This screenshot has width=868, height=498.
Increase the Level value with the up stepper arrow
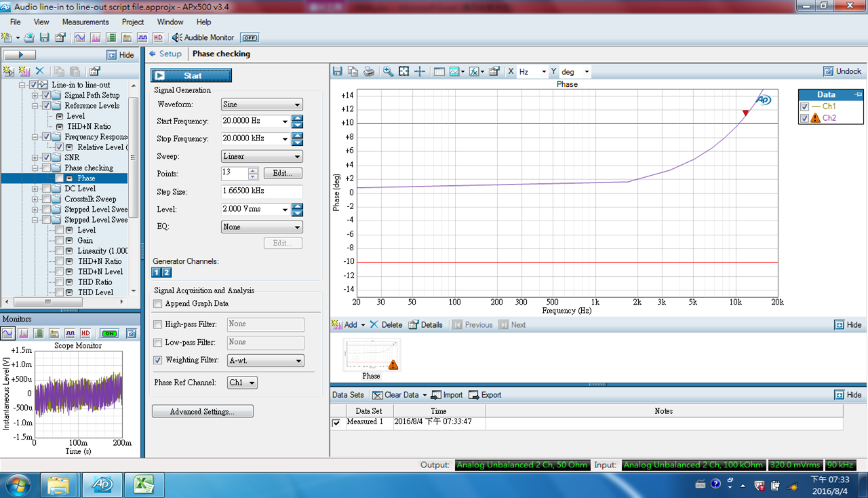(296, 206)
